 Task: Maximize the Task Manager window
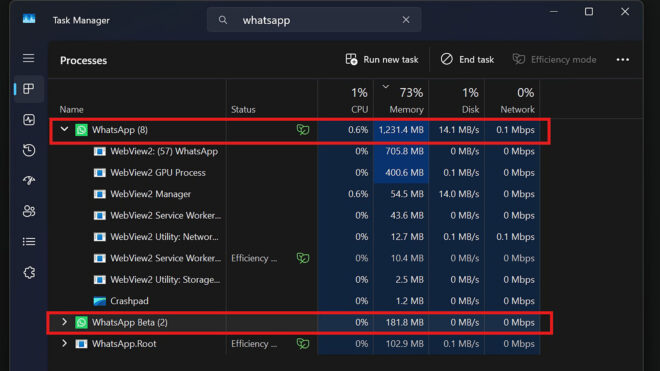click(x=589, y=12)
